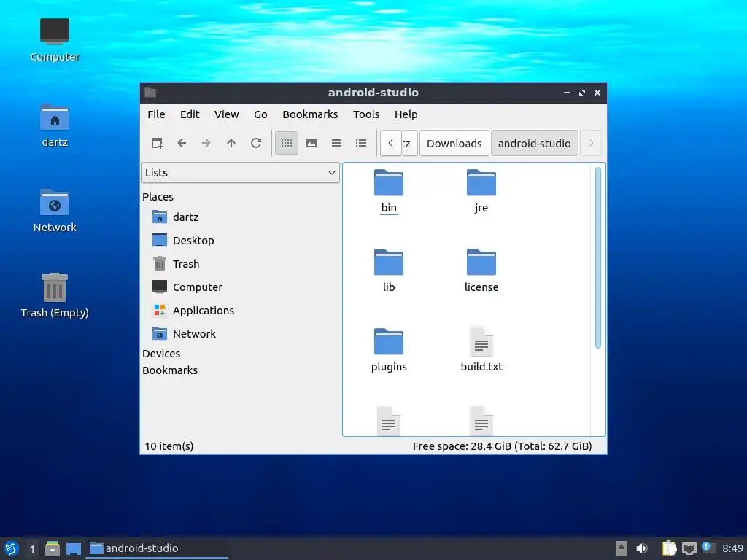Click android-studio taskbar window button

(x=158, y=548)
